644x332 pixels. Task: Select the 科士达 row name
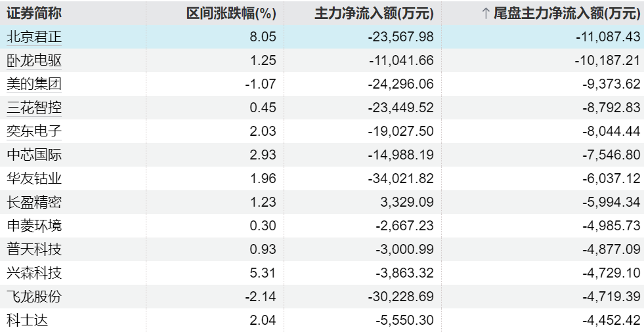27,320
